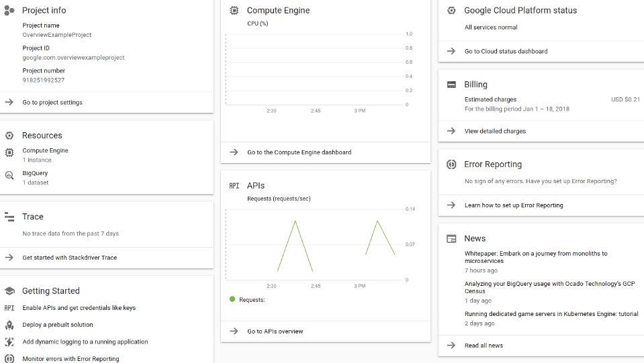The height and width of the screenshot is (363, 644).
Task: Click the arrow beside Go to project settings
Action: (x=9, y=102)
